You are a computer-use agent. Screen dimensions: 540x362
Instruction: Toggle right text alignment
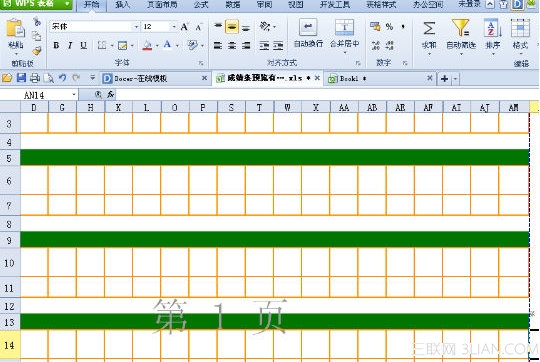[246, 45]
